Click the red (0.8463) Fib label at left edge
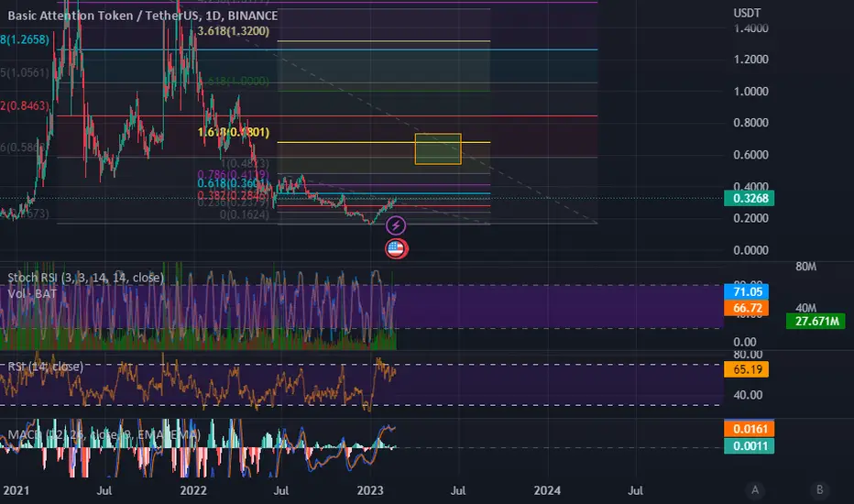This screenshot has height=504, width=854. [x=25, y=105]
